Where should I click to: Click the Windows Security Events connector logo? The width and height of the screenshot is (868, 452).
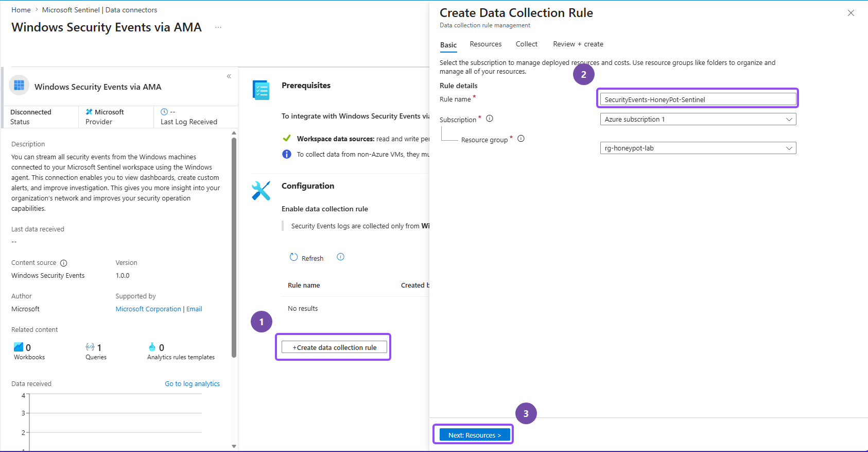click(x=19, y=86)
